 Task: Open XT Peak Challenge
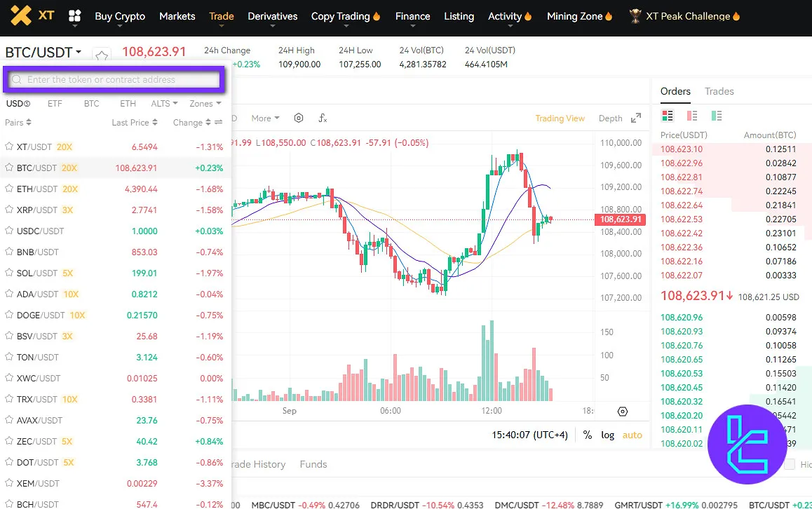684,16
